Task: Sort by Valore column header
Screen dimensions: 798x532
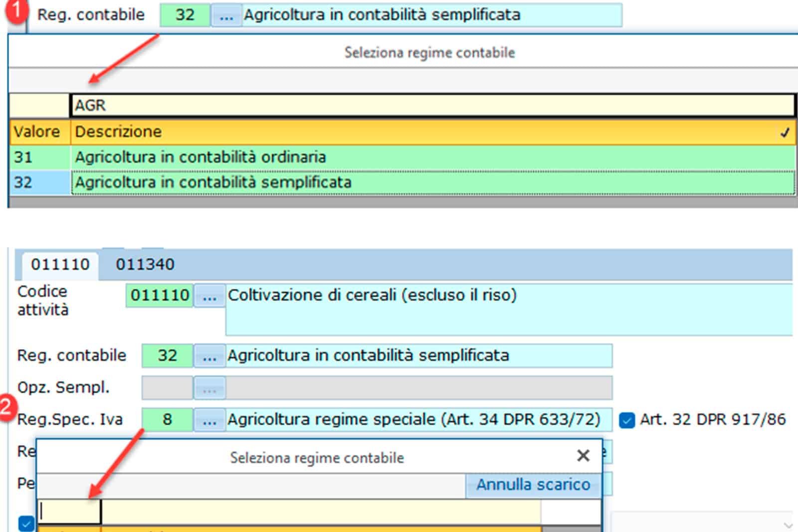Action: tap(40, 132)
